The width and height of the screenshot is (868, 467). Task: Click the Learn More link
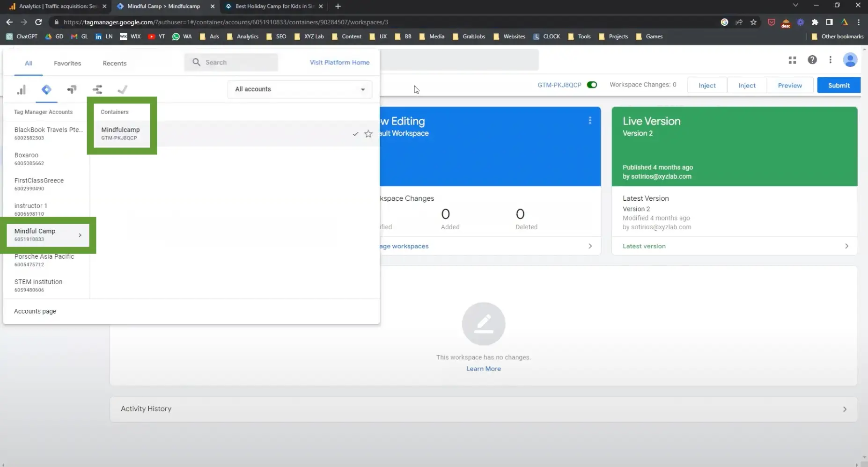(484, 369)
